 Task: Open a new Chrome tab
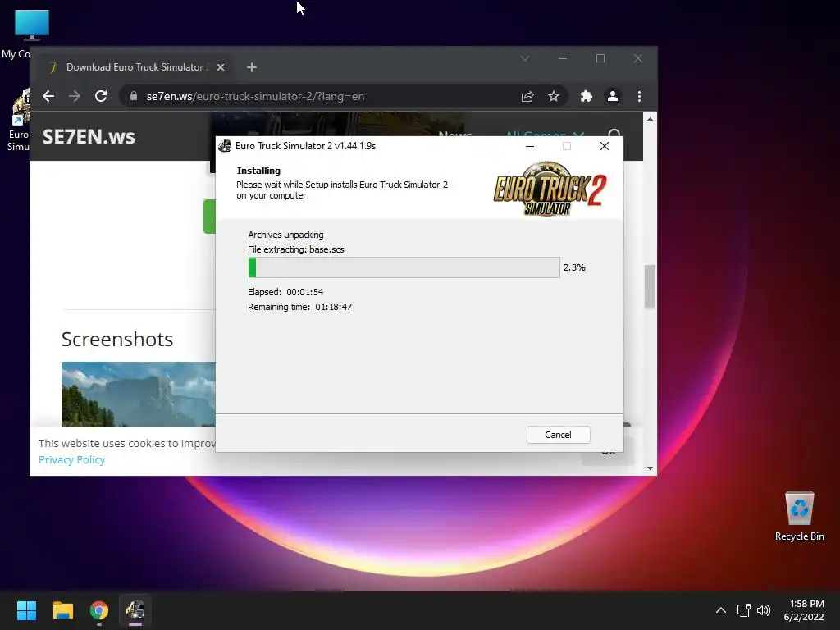pos(252,67)
